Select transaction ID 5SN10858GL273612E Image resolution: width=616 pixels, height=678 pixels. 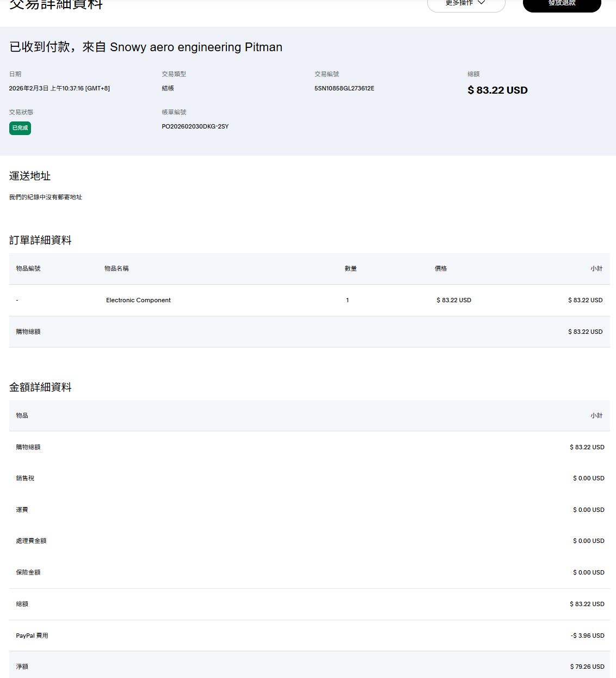coord(344,88)
